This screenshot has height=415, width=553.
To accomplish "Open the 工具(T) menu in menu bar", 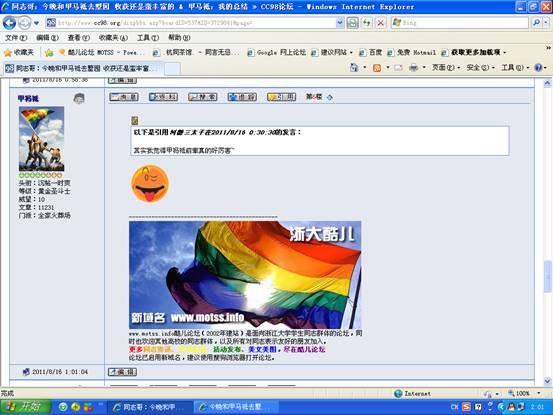I will (148, 38).
